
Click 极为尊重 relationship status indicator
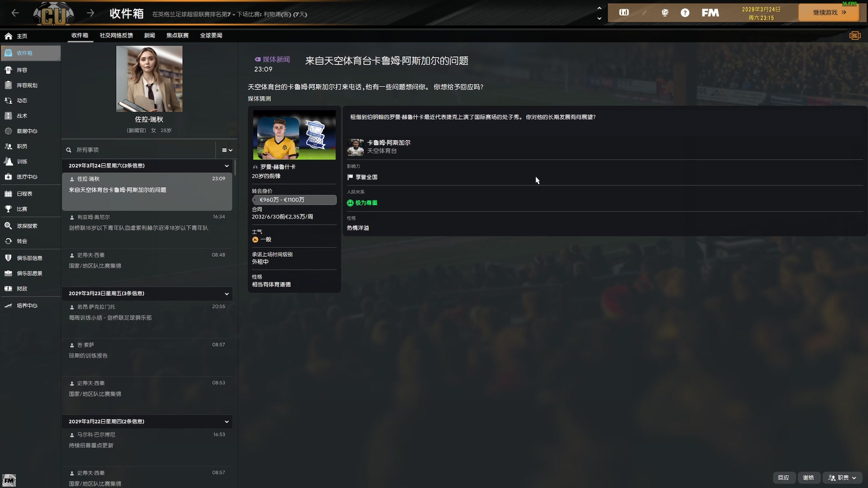[x=362, y=202]
